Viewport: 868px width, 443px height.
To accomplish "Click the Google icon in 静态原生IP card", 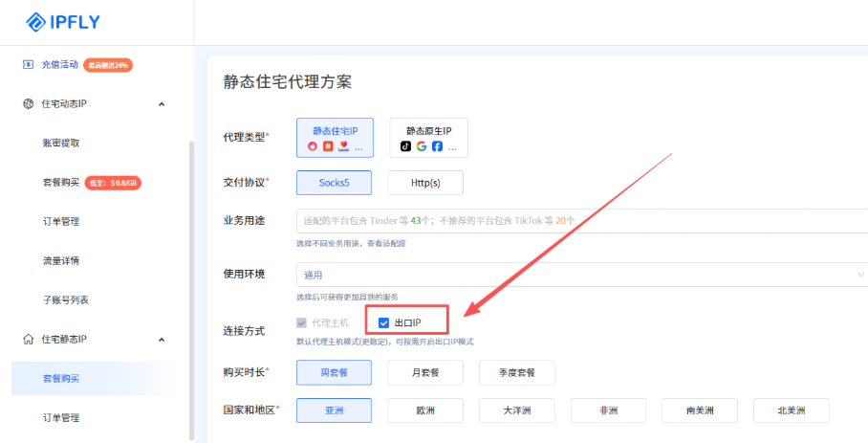I will (x=422, y=146).
